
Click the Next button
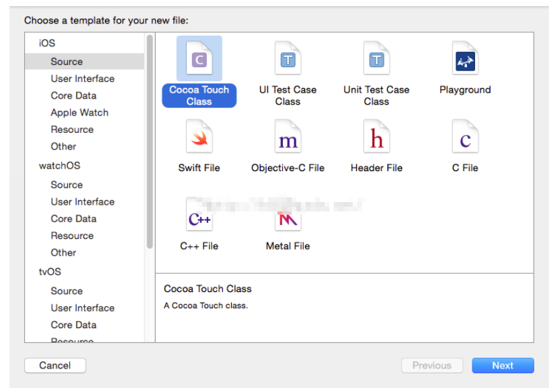(503, 366)
